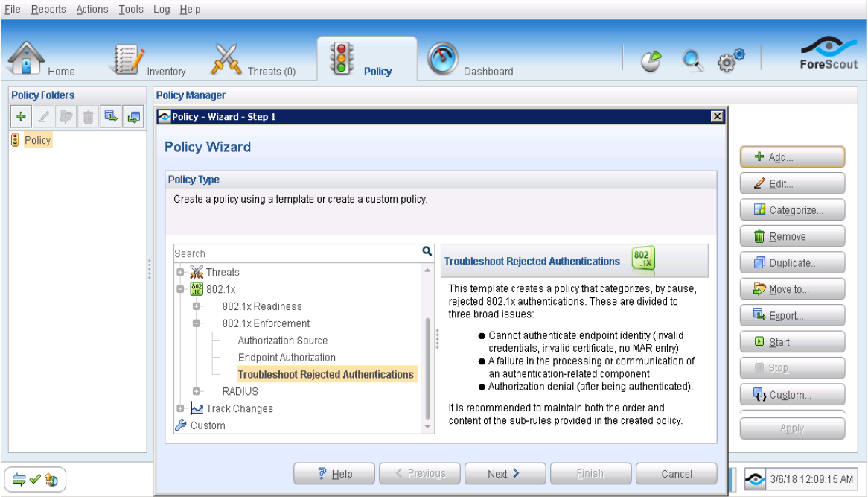
Task: Click the Cancel button in wizard
Action: coord(677,474)
